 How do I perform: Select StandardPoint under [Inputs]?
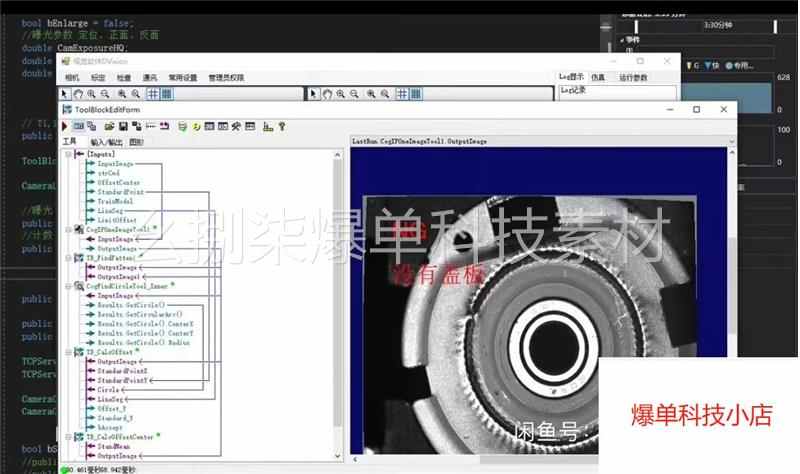120,192
